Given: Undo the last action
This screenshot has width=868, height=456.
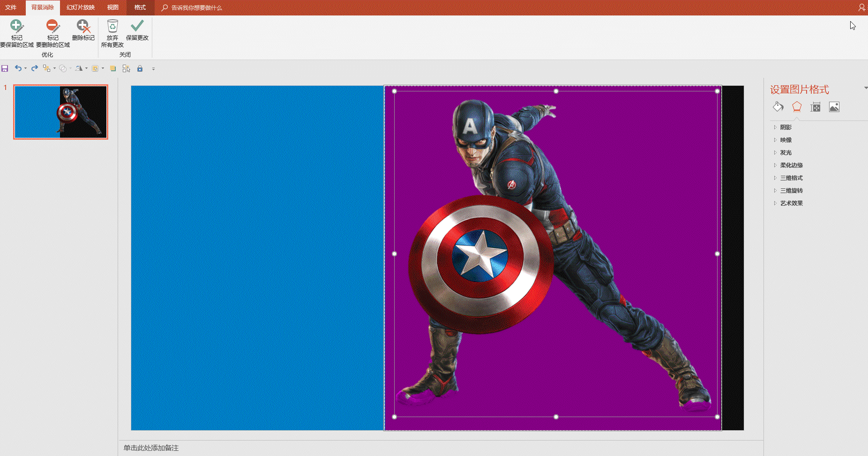Looking at the screenshot, I should pyautogui.click(x=18, y=68).
